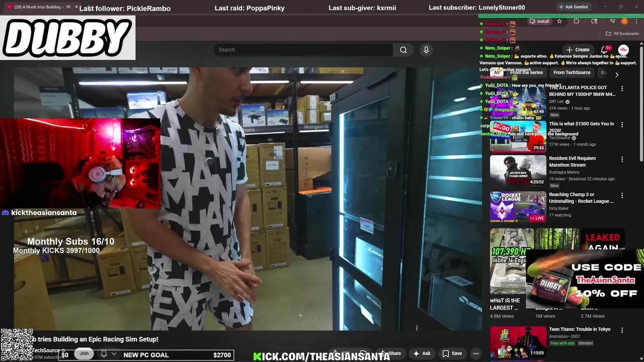Click the Ask Gemini button
This screenshot has width=644, height=362.
tap(573, 7)
